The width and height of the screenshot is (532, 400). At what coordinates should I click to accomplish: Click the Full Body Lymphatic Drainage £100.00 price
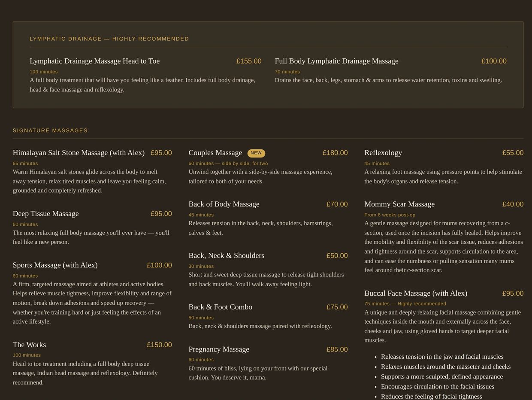pos(494,61)
